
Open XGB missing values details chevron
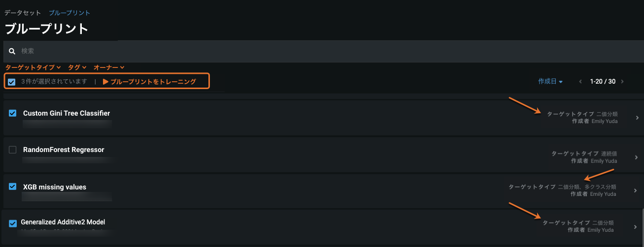click(635, 191)
